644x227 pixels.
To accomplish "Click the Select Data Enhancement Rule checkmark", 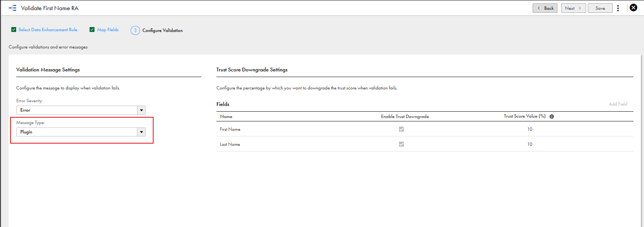I will tap(14, 29).
